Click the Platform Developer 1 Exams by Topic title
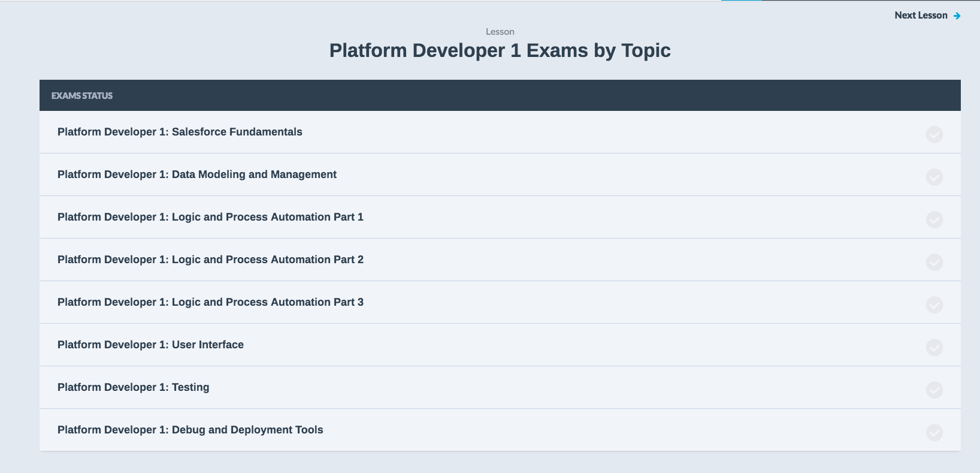 (x=500, y=50)
